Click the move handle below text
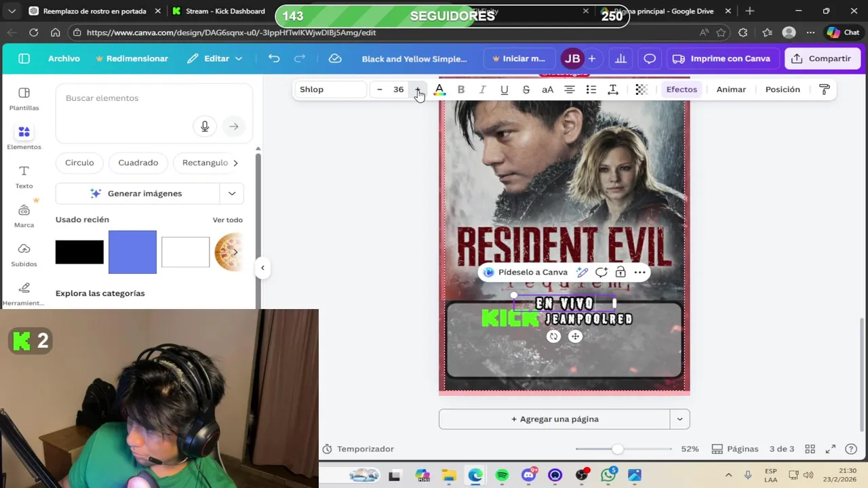This screenshot has width=868, height=488. tap(575, 336)
